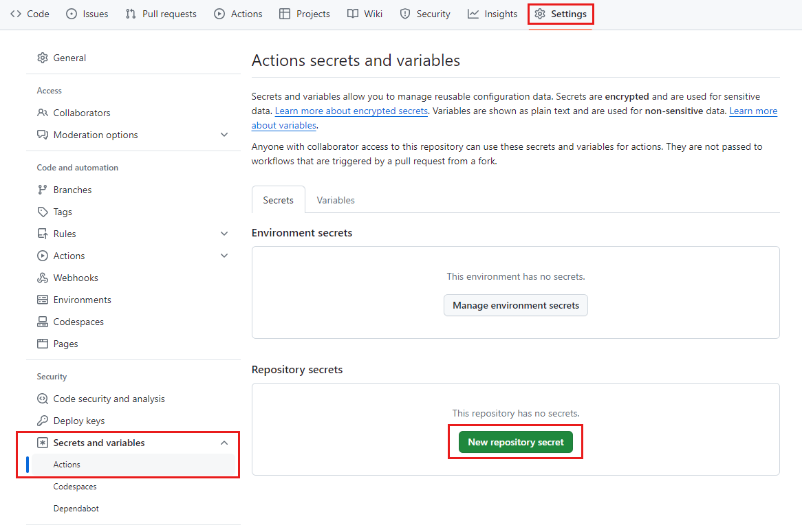Go to the Wiki tab label
Screen dimensions: 802x532
pyautogui.click(x=373, y=14)
